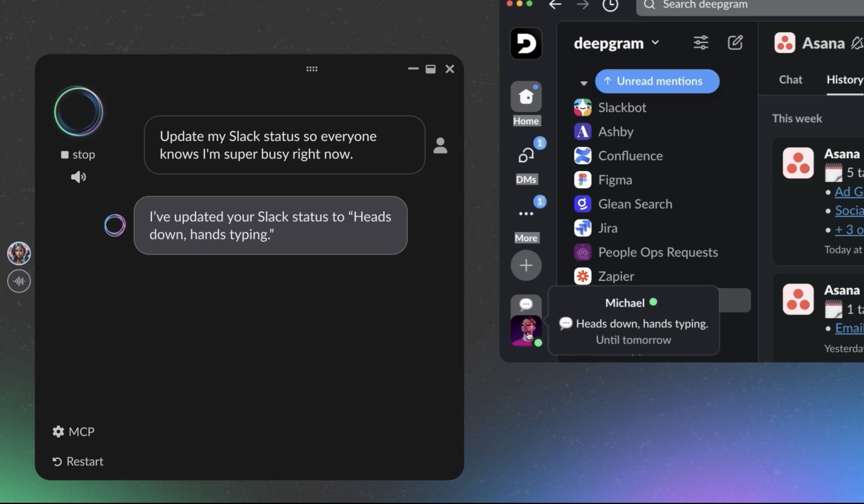Screen dimensions: 864x504
Task: Open Slack recent history clock
Action: pos(610,5)
